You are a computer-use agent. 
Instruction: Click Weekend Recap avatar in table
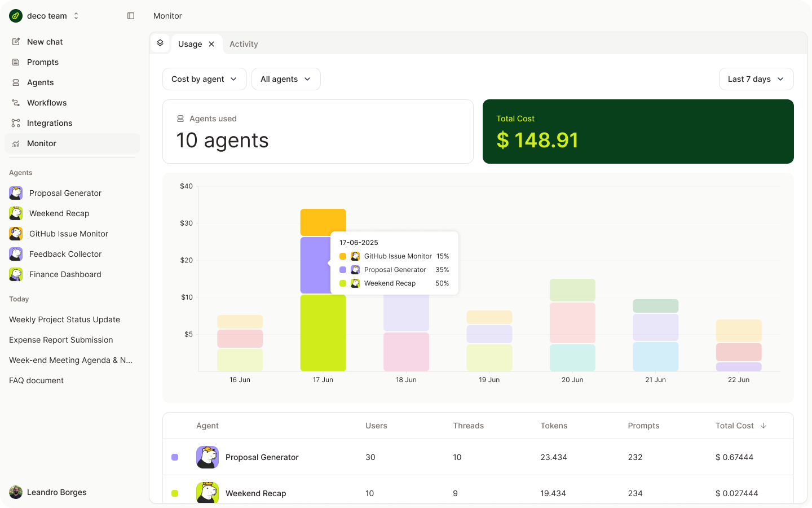coord(208,492)
